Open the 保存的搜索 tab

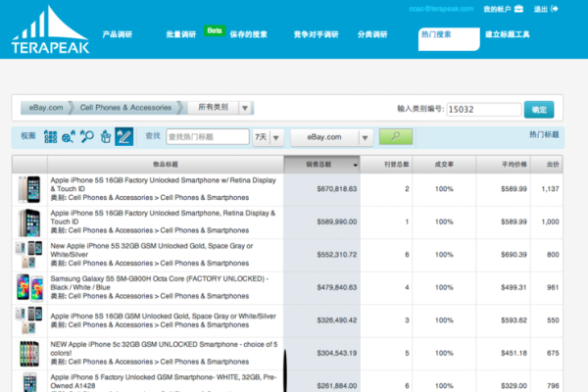pyautogui.click(x=248, y=34)
